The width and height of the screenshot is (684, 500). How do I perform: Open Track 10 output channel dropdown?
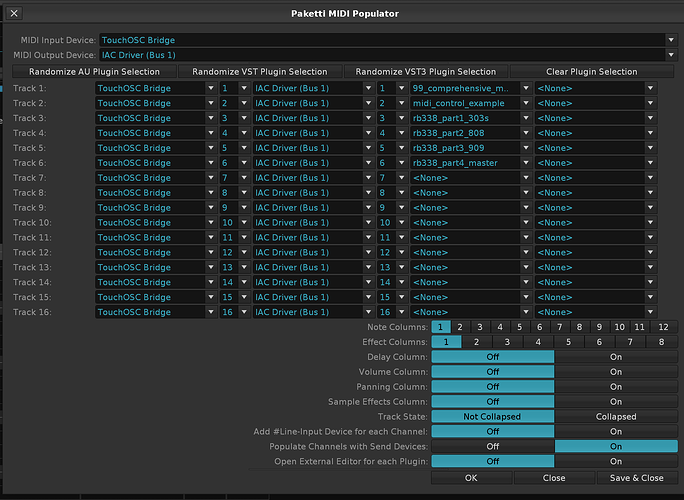392,223
